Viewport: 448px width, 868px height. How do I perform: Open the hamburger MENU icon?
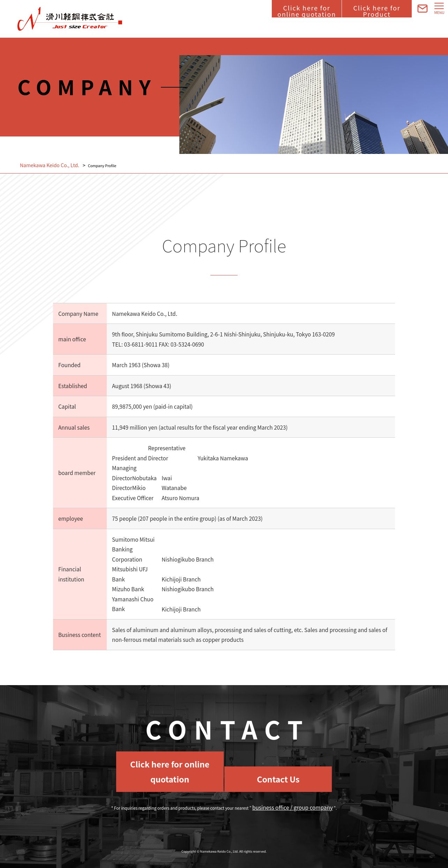[x=439, y=8]
